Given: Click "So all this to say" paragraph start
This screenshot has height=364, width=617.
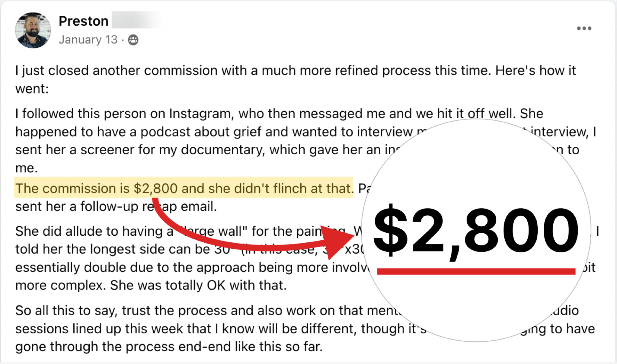Looking at the screenshot, I should tap(66, 311).
